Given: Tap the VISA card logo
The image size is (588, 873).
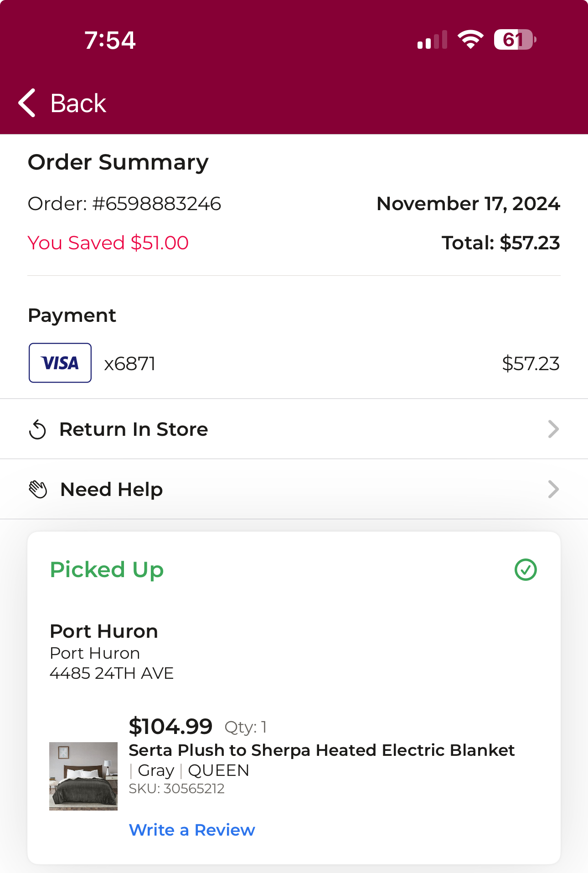Looking at the screenshot, I should 60,363.
